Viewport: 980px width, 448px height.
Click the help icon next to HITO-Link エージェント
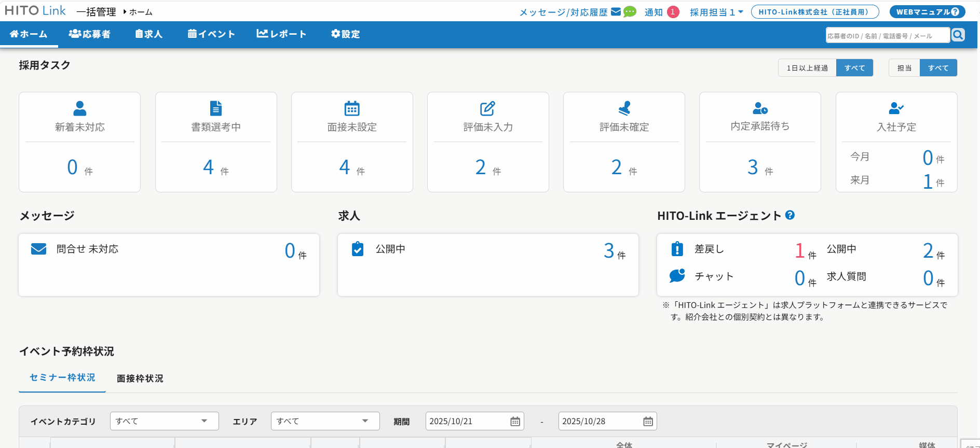790,215
